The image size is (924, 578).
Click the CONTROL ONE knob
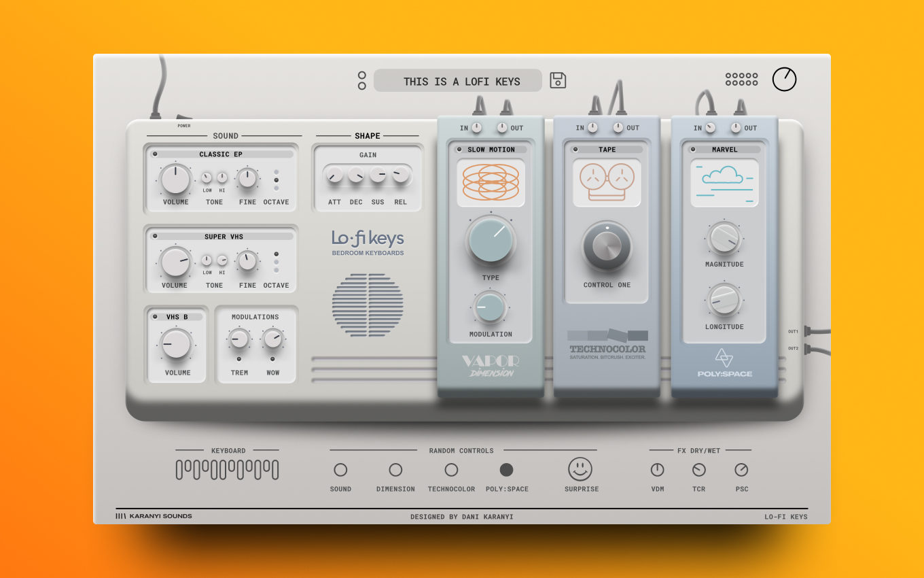pyautogui.click(x=607, y=246)
